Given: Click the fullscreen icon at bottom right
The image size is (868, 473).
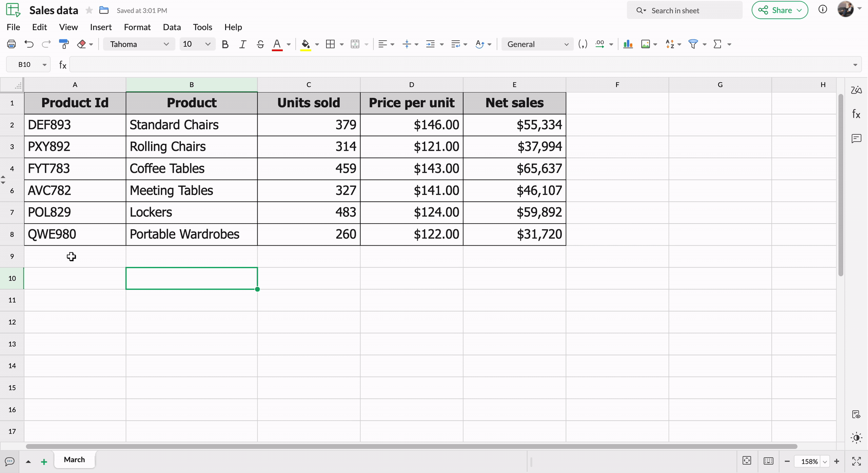Looking at the screenshot, I should pyautogui.click(x=856, y=461).
